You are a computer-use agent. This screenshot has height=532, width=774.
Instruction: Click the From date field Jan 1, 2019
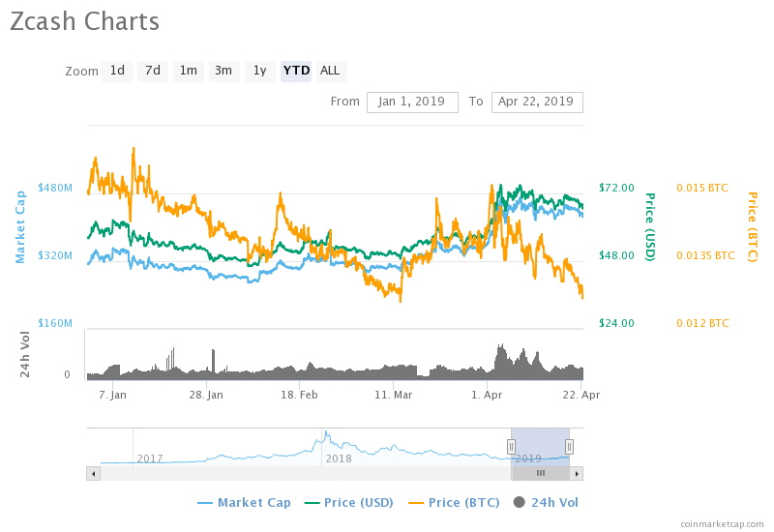(412, 103)
